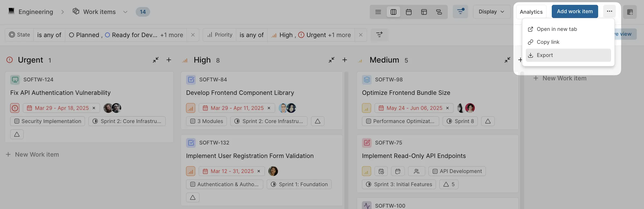This screenshot has height=209, width=644.
Task: Click the Add work item button
Action: (x=575, y=11)
